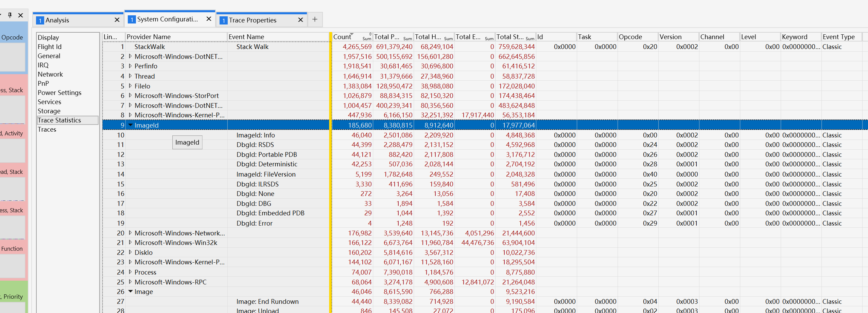This screenshot has width=868, height=313.
Task: Select the 'DbgId: Portable PDB' event
Action: tap(485, 154)
